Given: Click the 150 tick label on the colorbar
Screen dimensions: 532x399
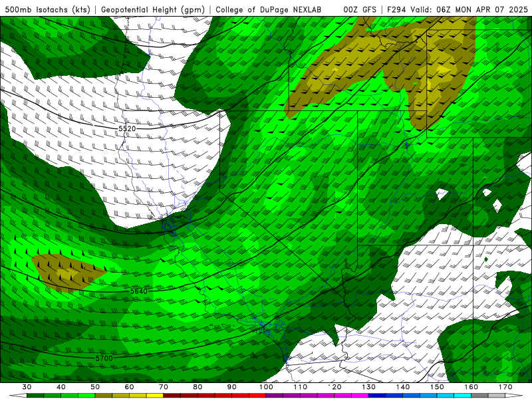Looking at the screenshot, I should tap(437, 387).
